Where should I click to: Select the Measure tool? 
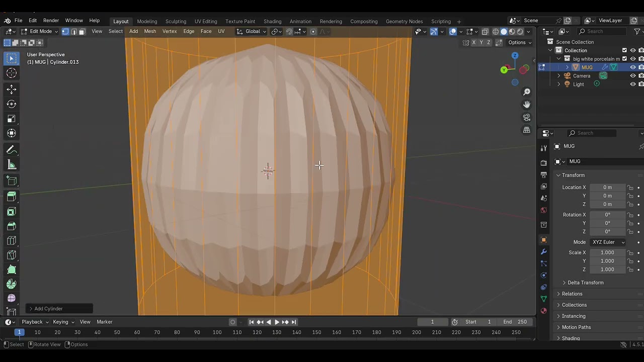12,165
